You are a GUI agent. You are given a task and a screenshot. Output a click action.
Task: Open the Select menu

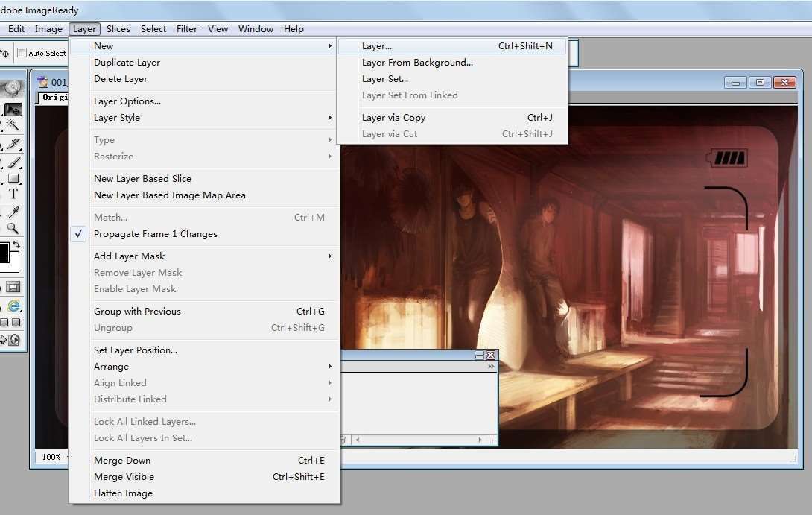pyautogui.click(x=153, y=29)
